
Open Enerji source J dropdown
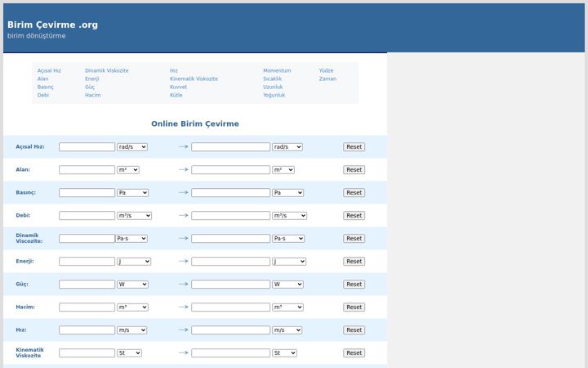pos(134,262)
